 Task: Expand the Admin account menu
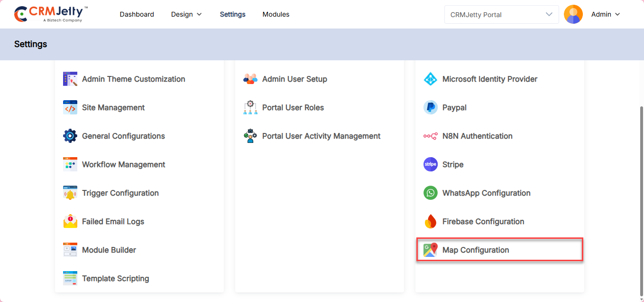point(606,14)
